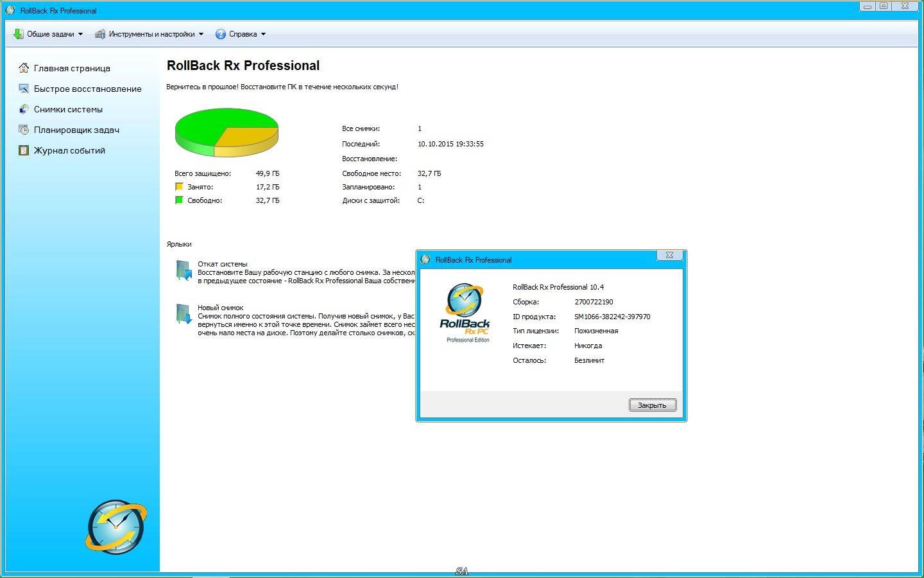Screen dimensions: 924x578
Task: Click the about dialog title bar icon
Action: tap(425, 259)
